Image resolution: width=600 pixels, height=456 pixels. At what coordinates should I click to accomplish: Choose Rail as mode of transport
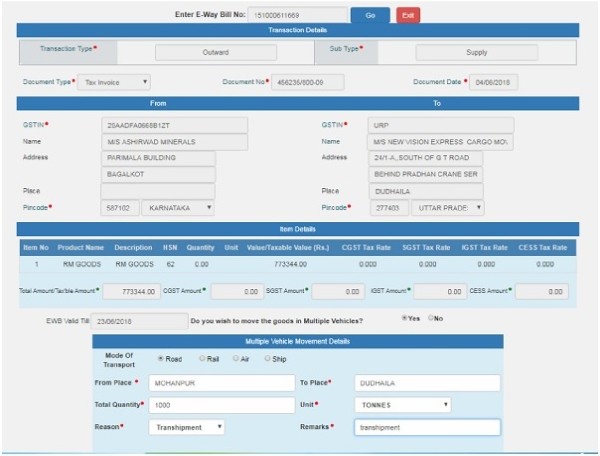(x=203, y=357)
